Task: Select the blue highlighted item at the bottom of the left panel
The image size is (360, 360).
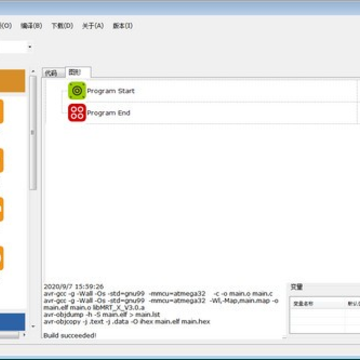Action: pos(12,322)
